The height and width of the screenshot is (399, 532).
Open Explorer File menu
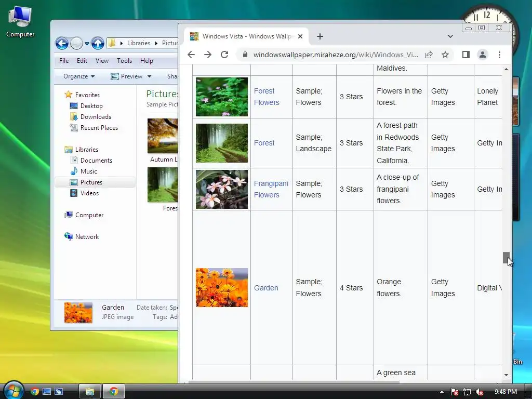pyautogui.click(x=64, y=61)
